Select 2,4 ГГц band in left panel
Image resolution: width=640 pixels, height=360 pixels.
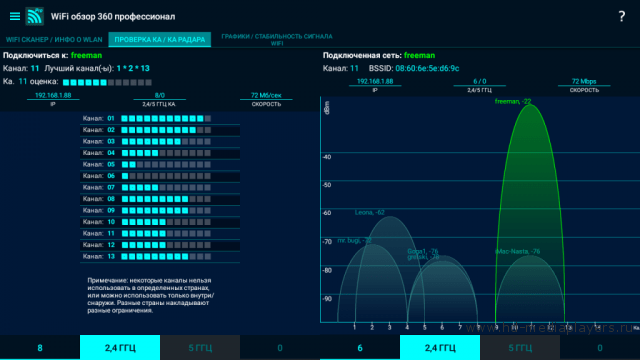(x=120, y=348)
